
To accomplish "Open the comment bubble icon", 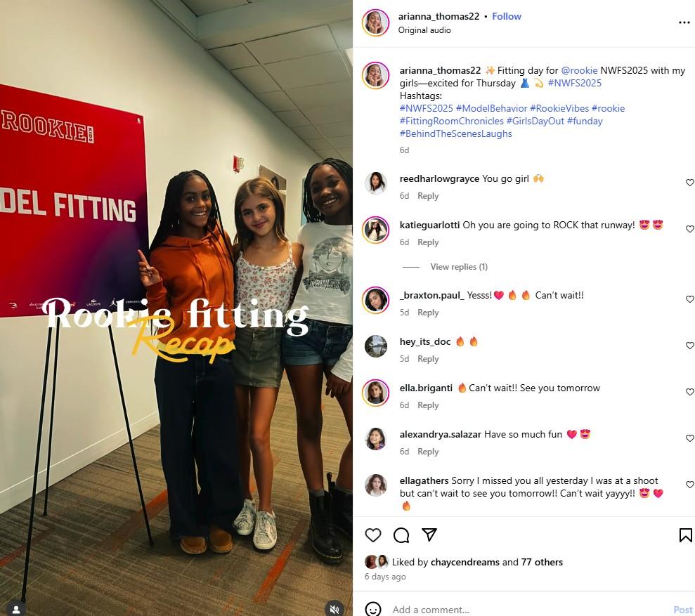I will coord(401,535).
